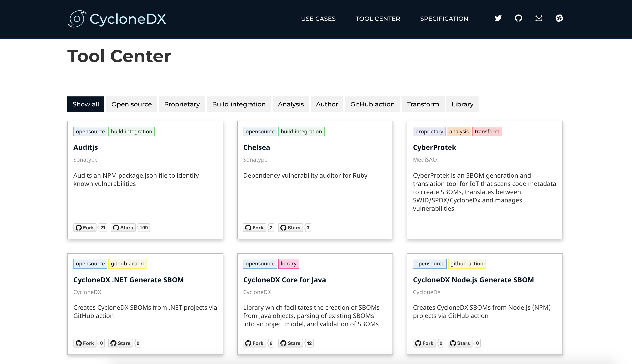Select the Show all filter tab
This screenshot has width=632, height=364.
click(86, 104)
